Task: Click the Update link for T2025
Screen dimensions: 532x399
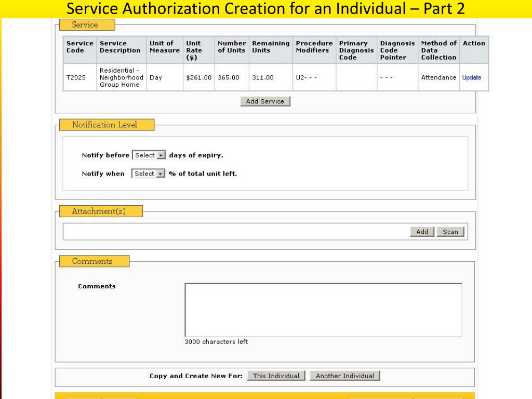Action: [472, 78]
